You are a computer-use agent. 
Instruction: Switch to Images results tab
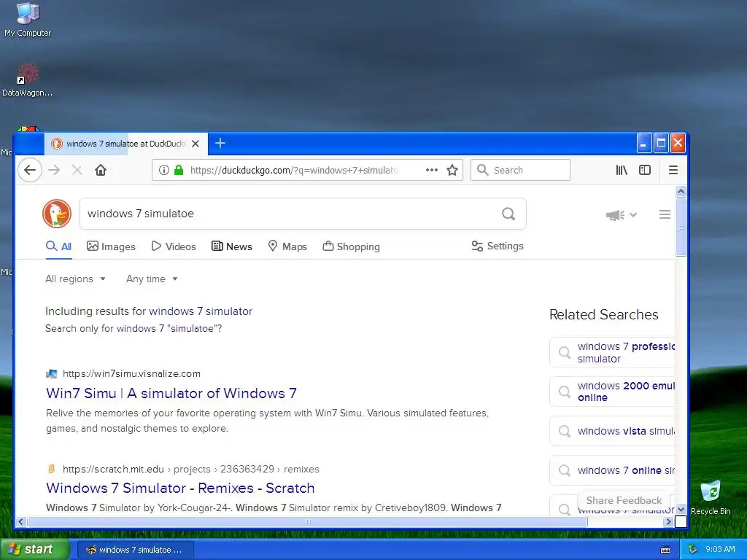tap(111, 246)
